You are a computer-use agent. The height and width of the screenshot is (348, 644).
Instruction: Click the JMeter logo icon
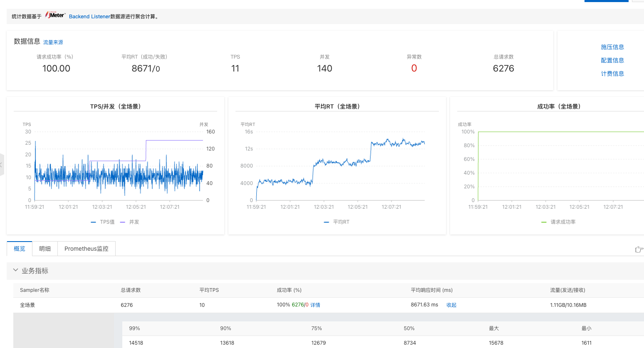55,15
